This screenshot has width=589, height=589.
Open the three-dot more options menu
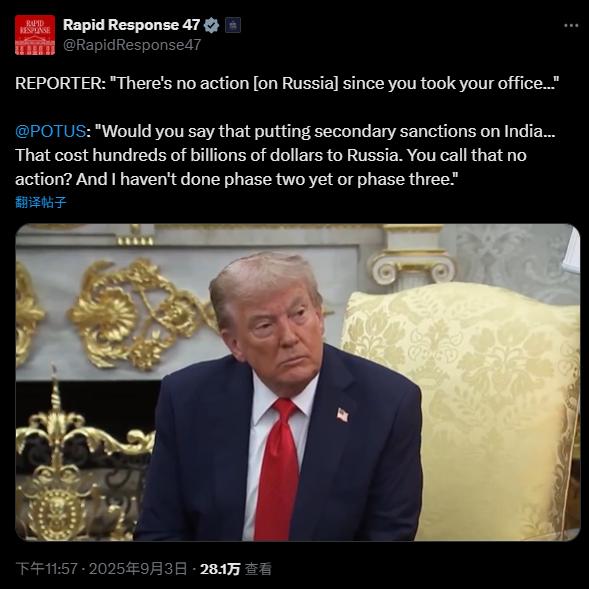571,26
